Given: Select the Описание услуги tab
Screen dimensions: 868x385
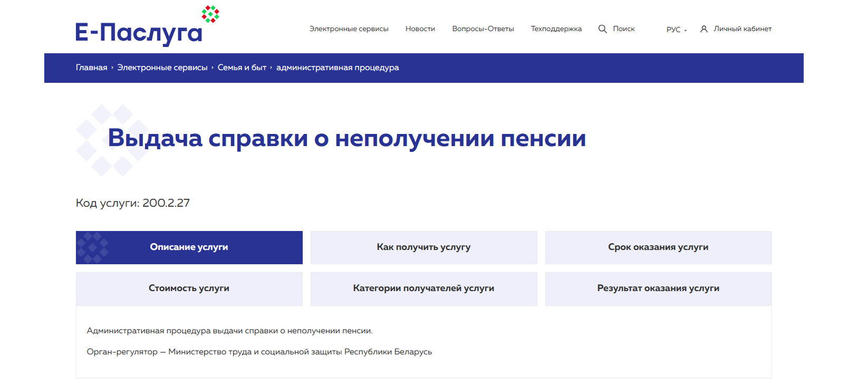Looking at the screenshot, I should pyautogui.click(x=189, y=247).
